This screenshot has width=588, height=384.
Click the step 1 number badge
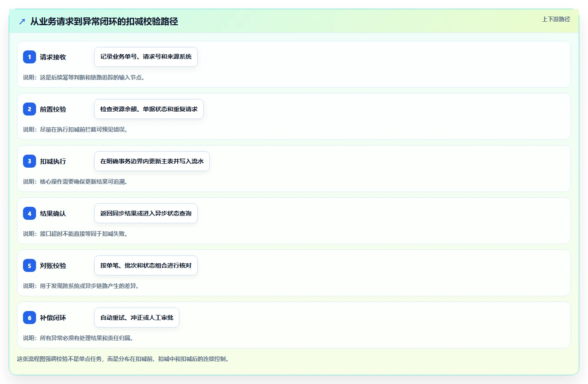(30, 57)
